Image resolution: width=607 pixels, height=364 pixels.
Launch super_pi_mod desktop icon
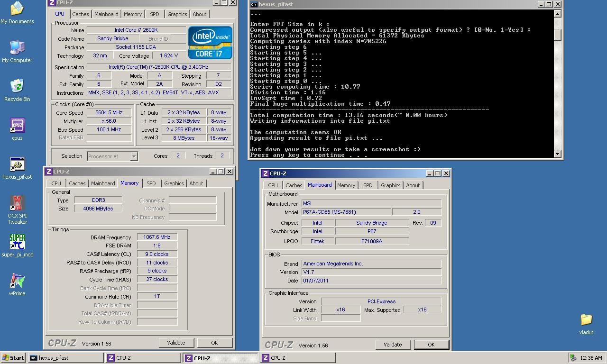[17, 246]
